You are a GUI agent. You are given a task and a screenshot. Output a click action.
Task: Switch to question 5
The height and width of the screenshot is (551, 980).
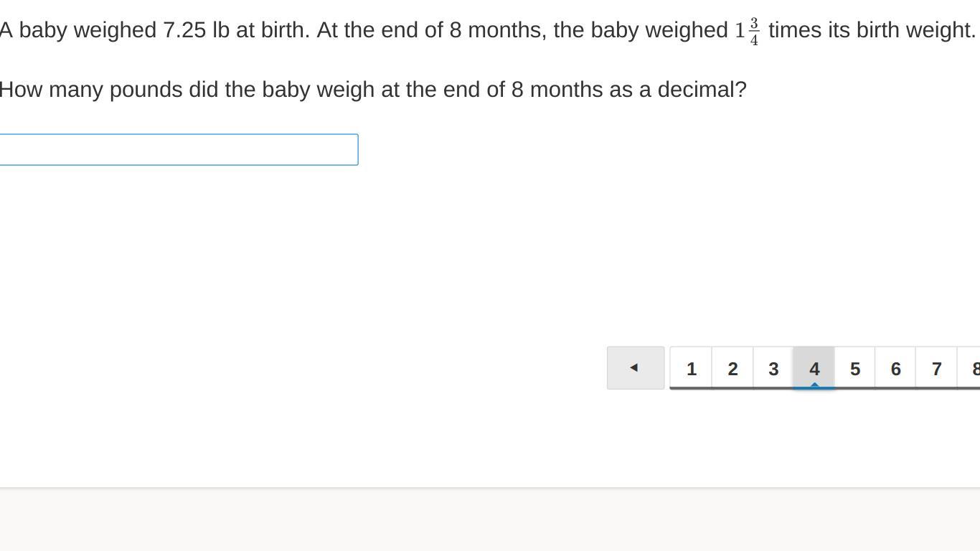(854, 368)
